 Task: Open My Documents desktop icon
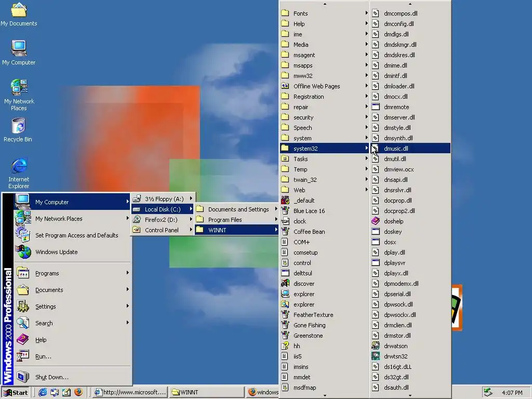point(19,14)
